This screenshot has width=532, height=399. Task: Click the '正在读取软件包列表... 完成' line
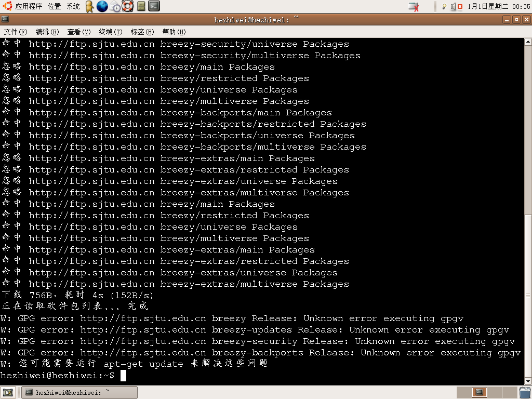pos(75,306)
